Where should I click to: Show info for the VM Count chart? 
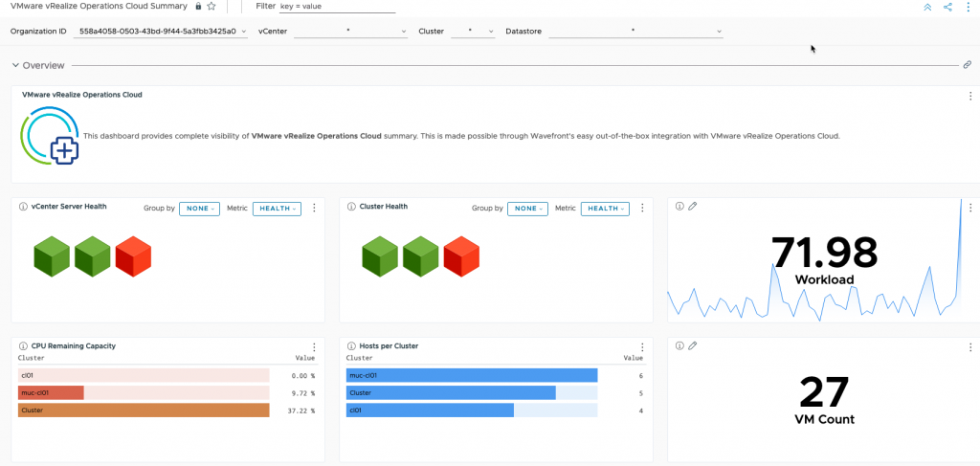(x=679, y=345)
